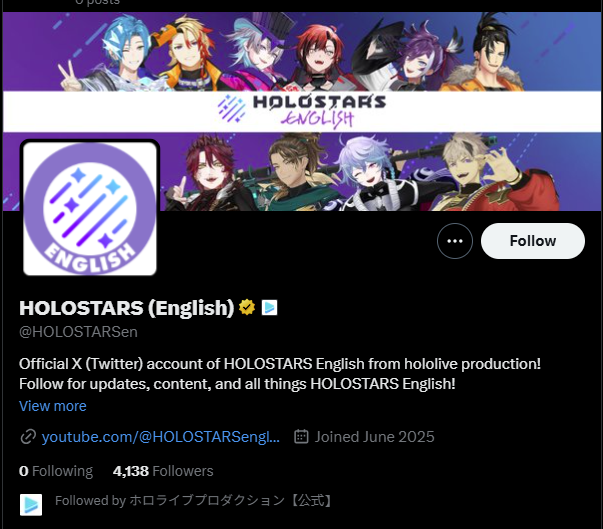Click the hololive affiliate badge beside name
Viewport: 603px width, 529px height.
[x=269, y=308]
